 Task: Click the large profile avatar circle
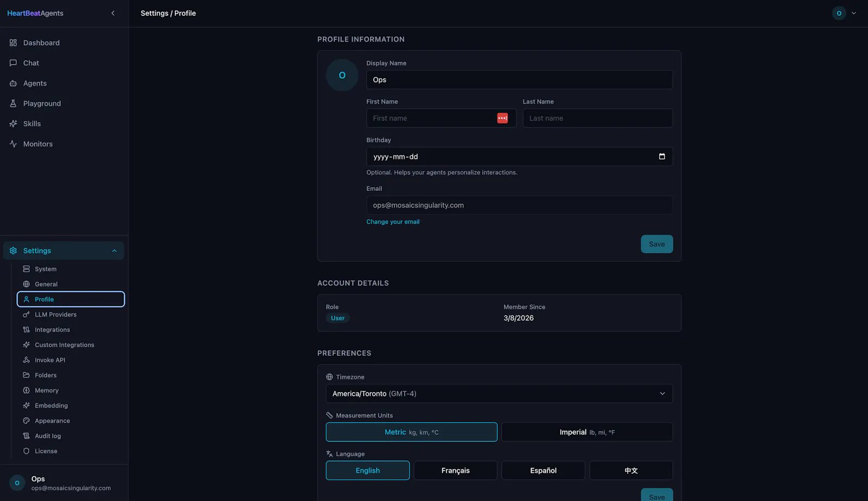342,75
